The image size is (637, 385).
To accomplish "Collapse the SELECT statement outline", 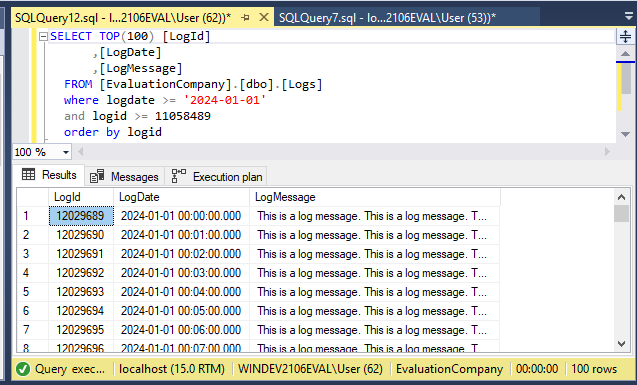I will (43, 37).
